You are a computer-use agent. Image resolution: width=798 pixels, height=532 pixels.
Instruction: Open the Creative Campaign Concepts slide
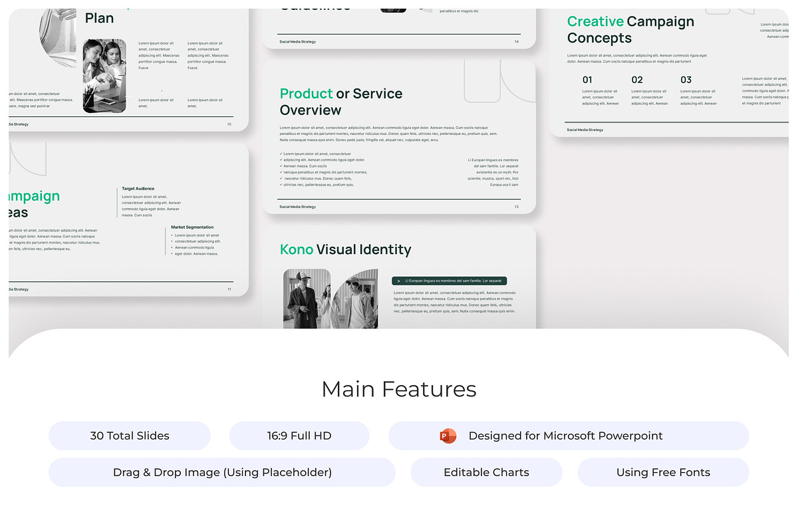click(669, 72)
